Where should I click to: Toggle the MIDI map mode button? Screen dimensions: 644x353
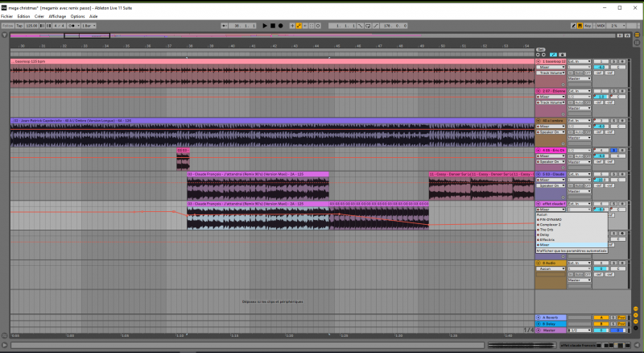pyautogui.click(x=602, y=26)
